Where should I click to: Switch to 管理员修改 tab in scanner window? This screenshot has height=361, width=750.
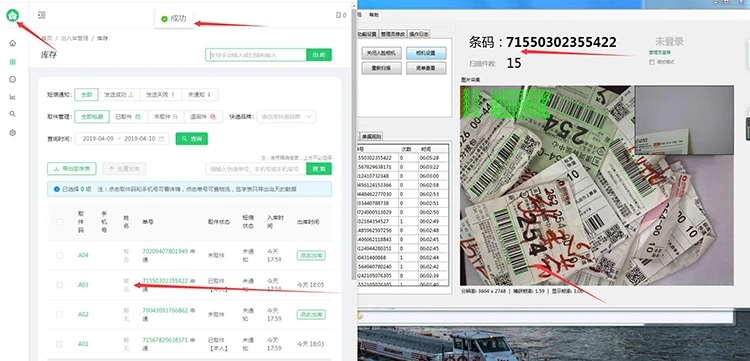point(393,34)
